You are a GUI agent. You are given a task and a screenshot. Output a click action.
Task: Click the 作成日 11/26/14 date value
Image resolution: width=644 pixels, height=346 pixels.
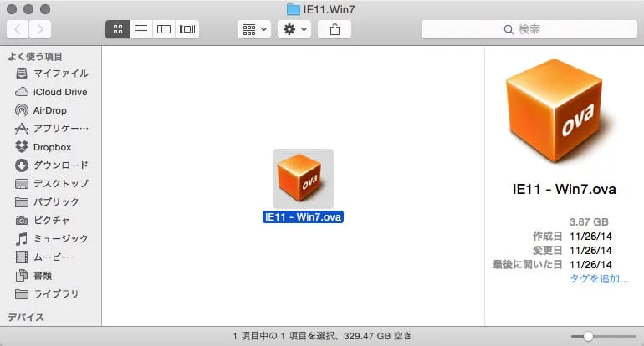(590, 237)
